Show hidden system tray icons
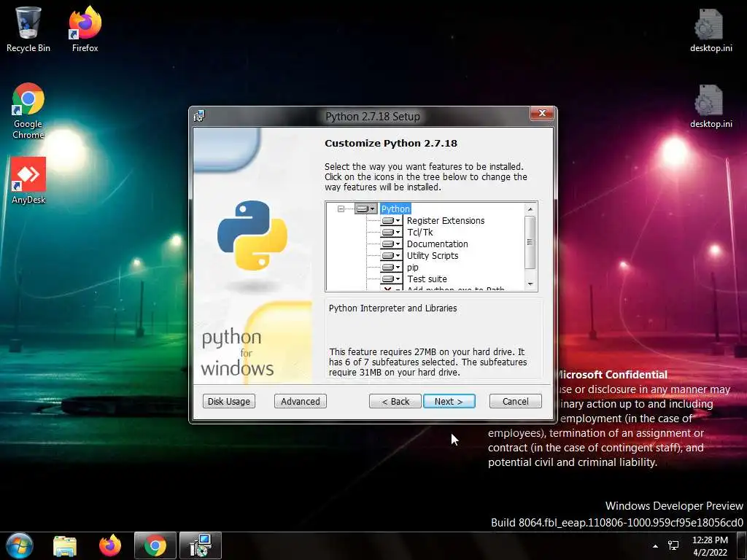This screenshot has width=747, height=560. (x=656, y=546)
